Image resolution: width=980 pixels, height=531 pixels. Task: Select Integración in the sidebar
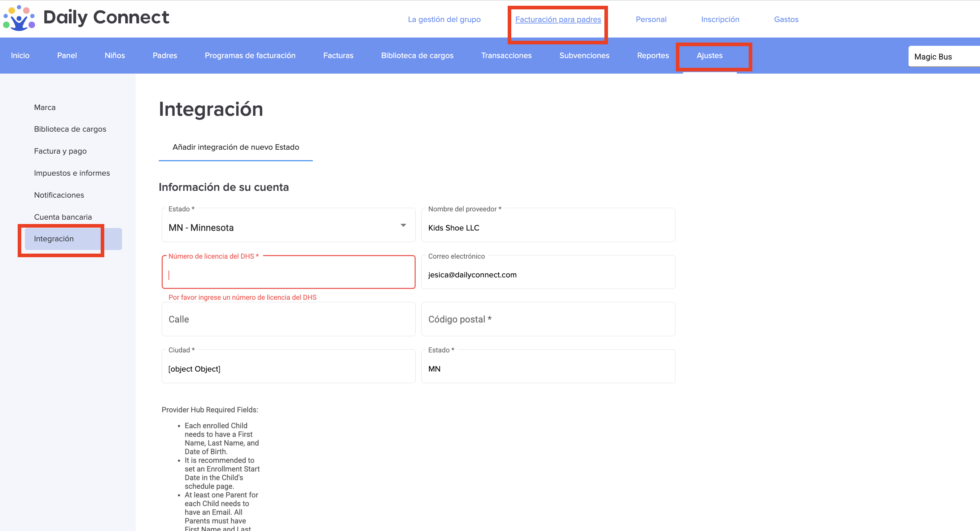pos(54,239)
